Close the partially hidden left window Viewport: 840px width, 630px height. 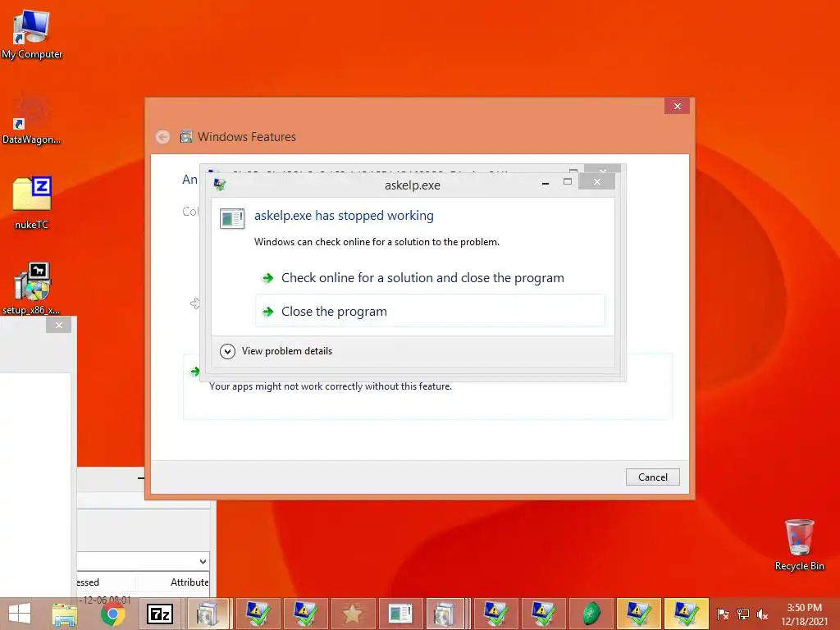59,325
